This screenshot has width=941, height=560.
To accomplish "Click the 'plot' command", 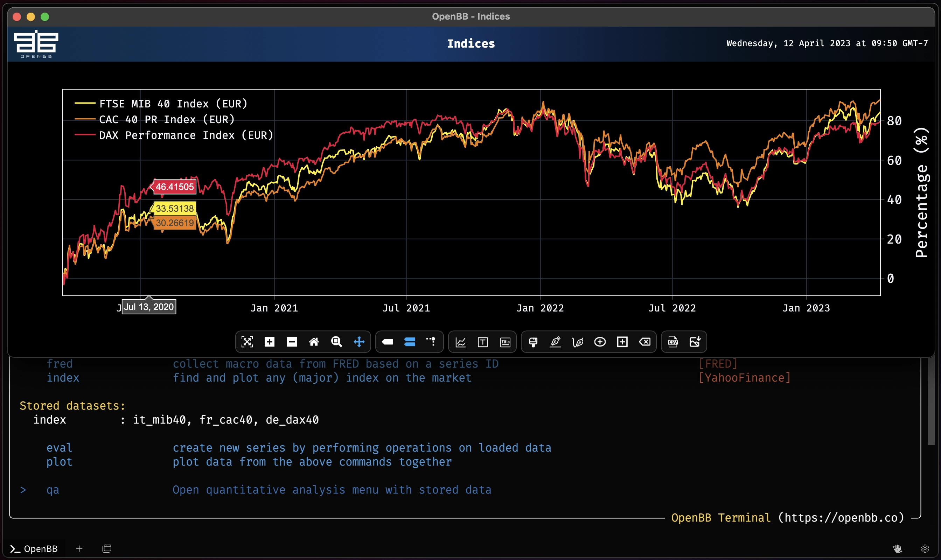I will [x=59, y=462].
